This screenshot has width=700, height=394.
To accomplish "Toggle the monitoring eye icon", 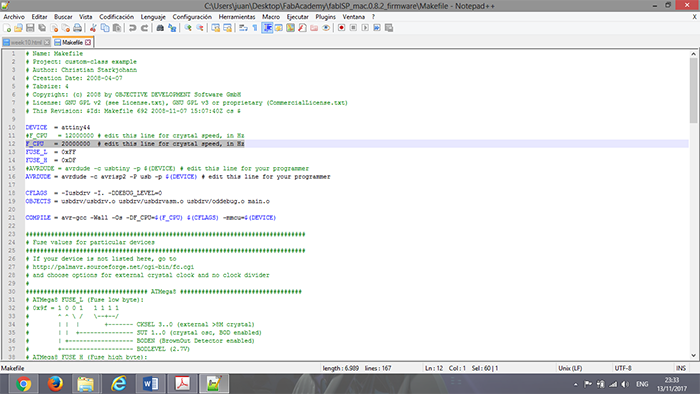I will point(326,28).
